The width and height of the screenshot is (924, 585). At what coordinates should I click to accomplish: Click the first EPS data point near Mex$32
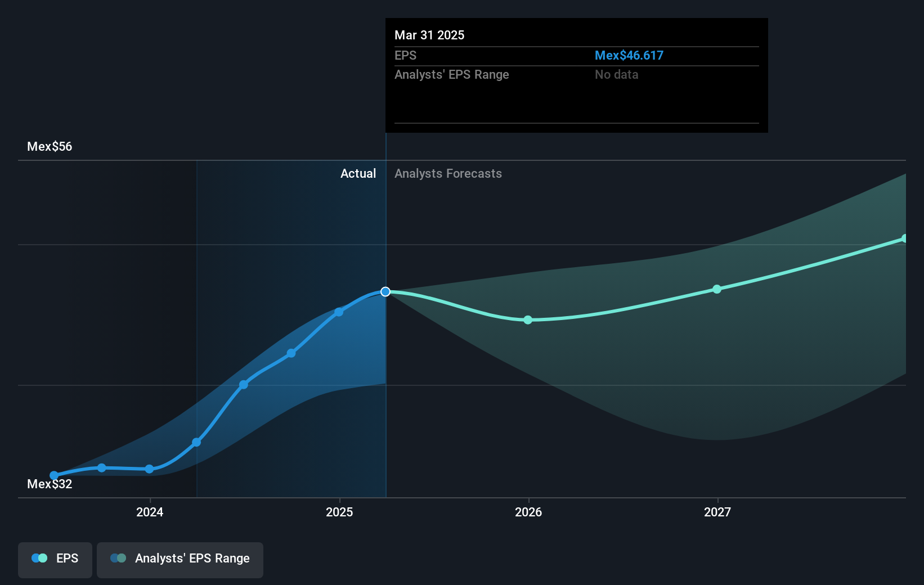click(54, 475)
